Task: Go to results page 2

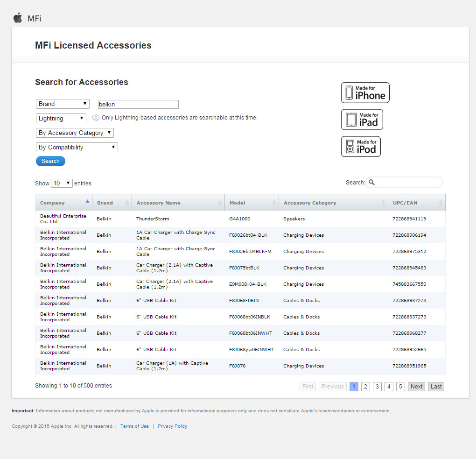Action: (365, 387)
